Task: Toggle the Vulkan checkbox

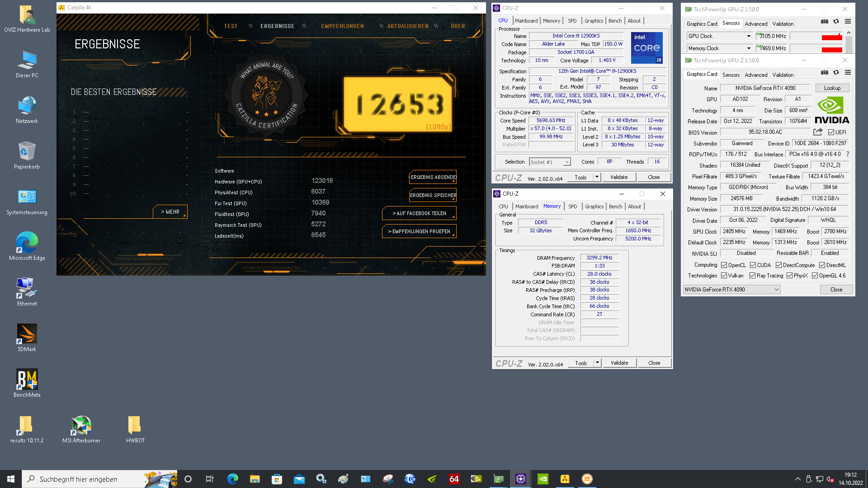Action: pos(724,276)
